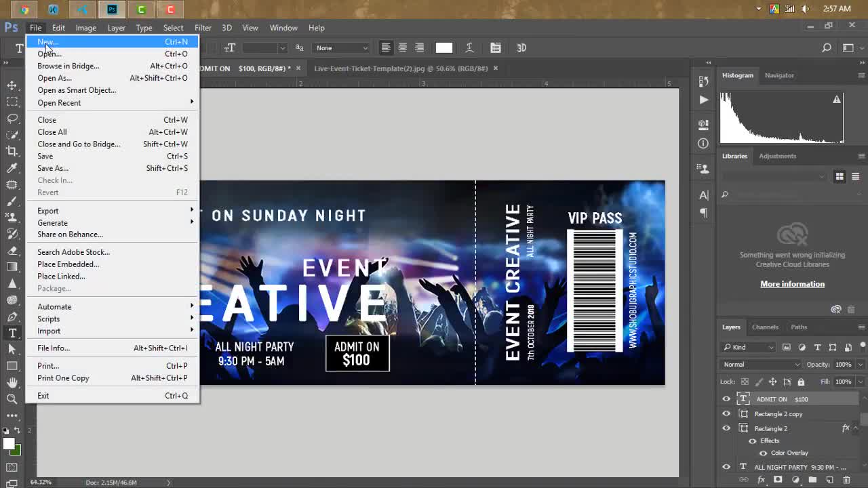The image size is (868, 488).
Task: Choose Save As... from the File menu
Action: tap(113, 168)
